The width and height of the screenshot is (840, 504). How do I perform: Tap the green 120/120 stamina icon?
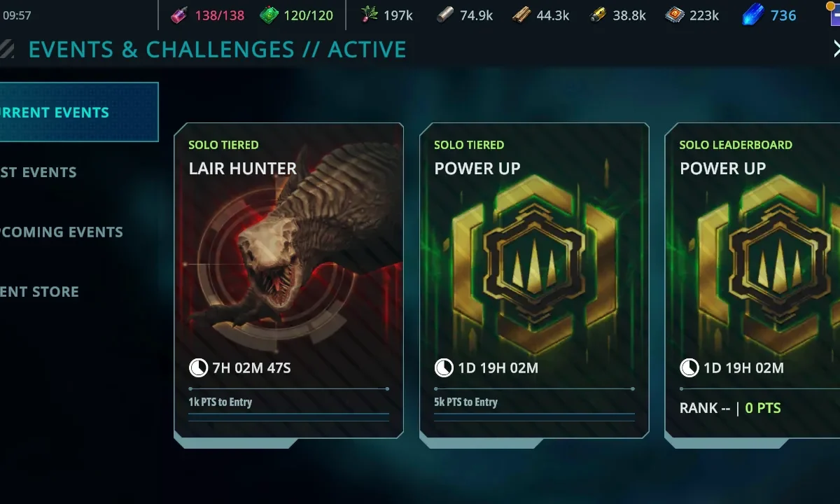coord(269,15)
